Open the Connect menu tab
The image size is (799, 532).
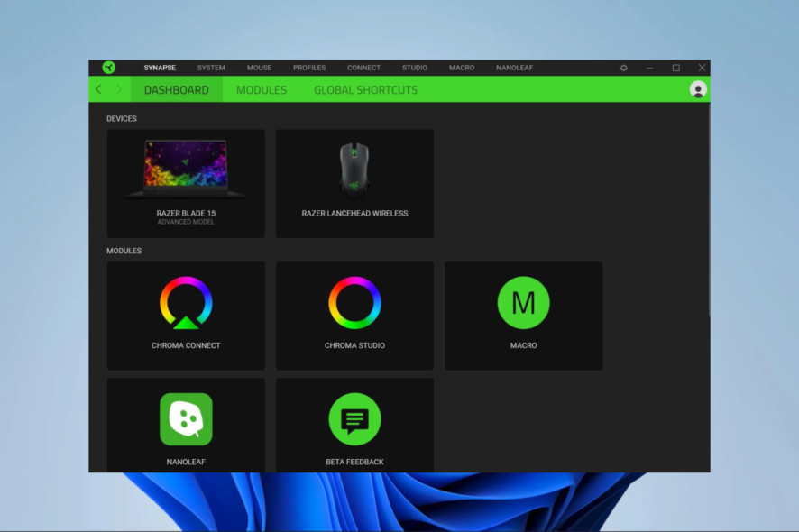[x=363, y=68]
